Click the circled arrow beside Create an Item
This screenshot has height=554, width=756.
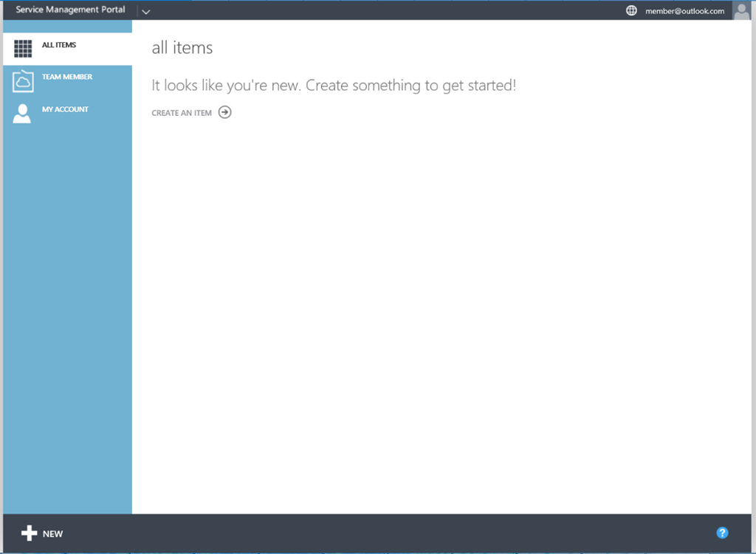coord(225,113)
